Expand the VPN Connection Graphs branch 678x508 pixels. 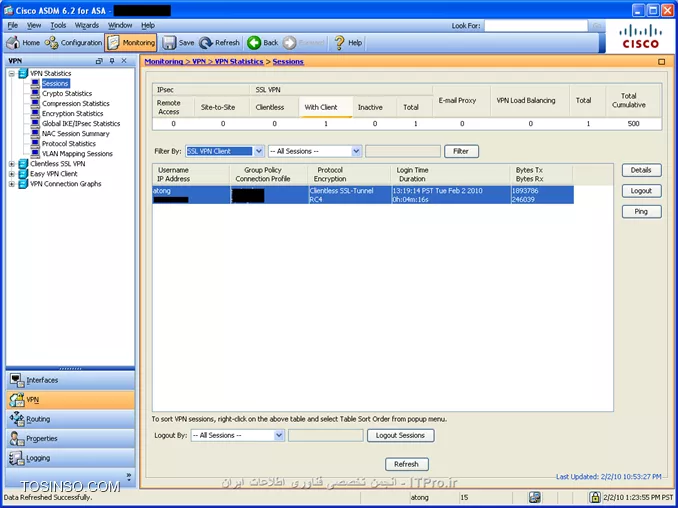tap(12, 184)
